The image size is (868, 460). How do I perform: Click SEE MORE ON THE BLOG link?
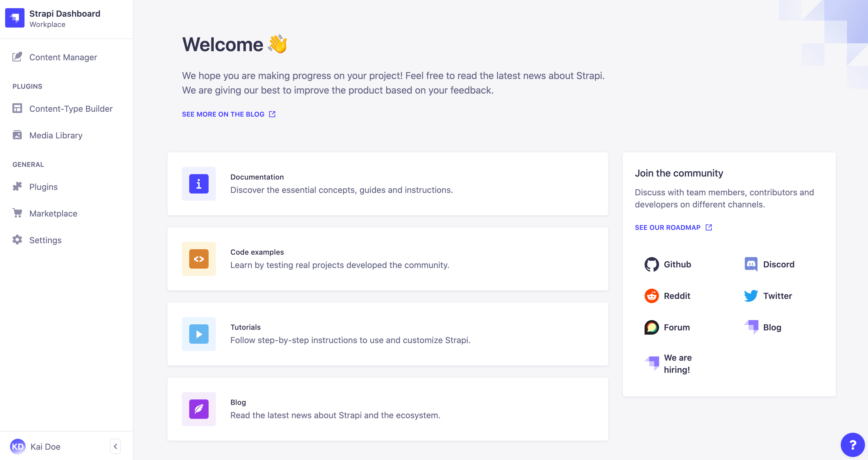[223, 114]
